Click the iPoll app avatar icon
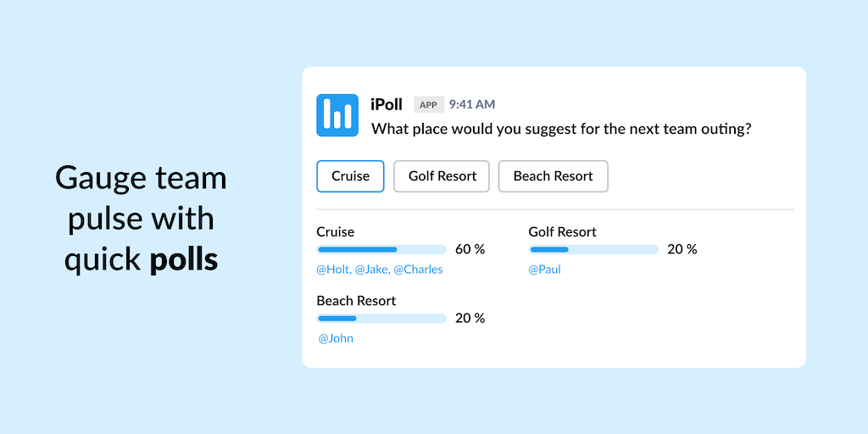This screenshot has height=434, width=868. point(337,115)
